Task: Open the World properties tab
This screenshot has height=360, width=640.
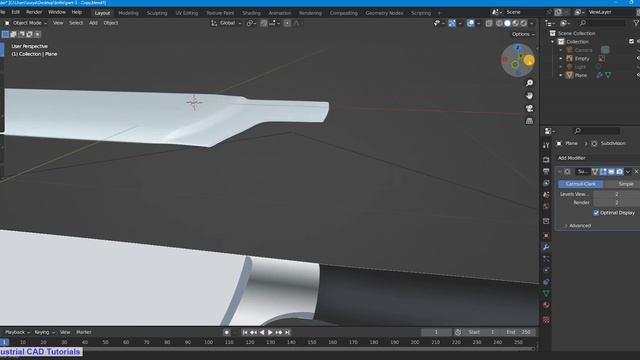Action: (x=546, y=207)
